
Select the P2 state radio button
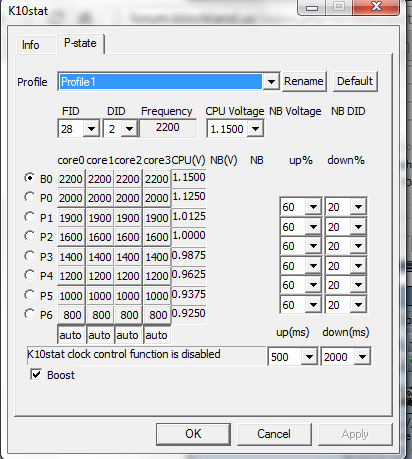pyautogui.click(x=30, y=236)
